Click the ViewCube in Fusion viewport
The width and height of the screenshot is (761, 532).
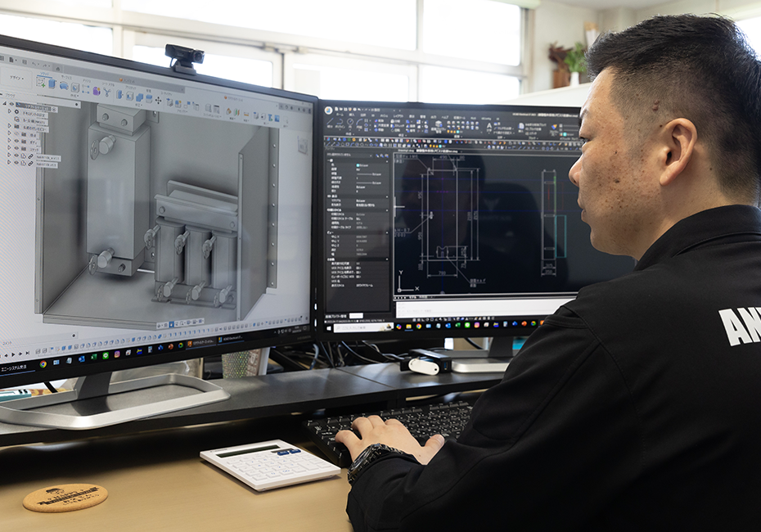click(303, 145)
